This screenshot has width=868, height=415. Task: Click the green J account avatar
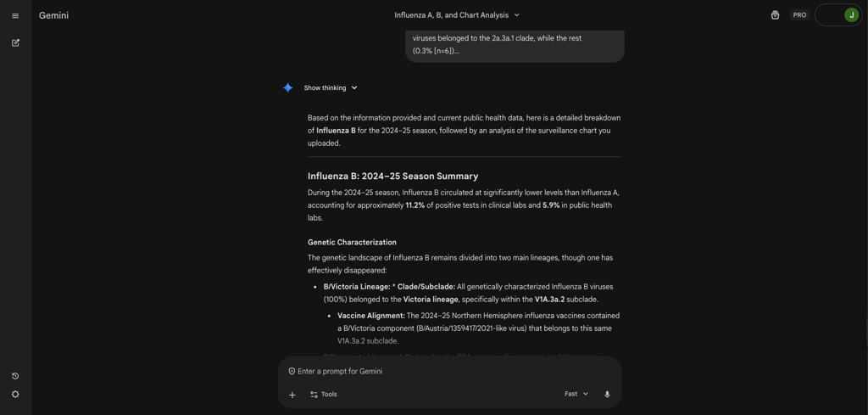851,15
